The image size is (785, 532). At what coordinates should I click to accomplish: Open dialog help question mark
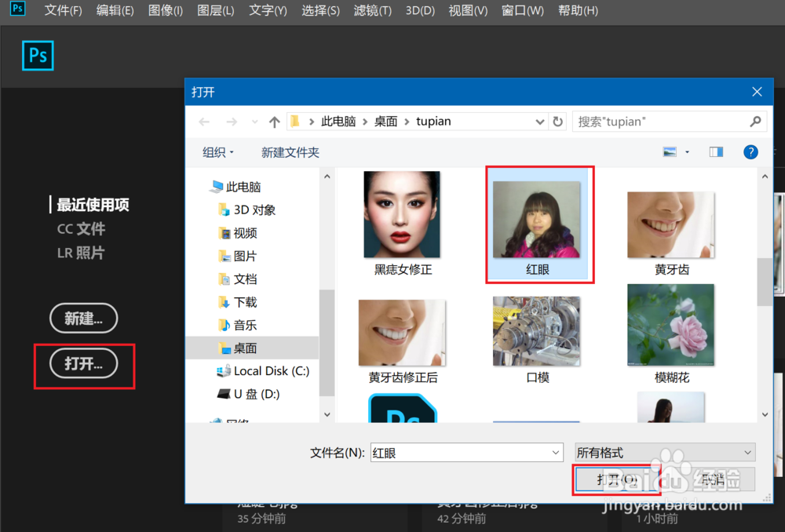click(750, 151)
